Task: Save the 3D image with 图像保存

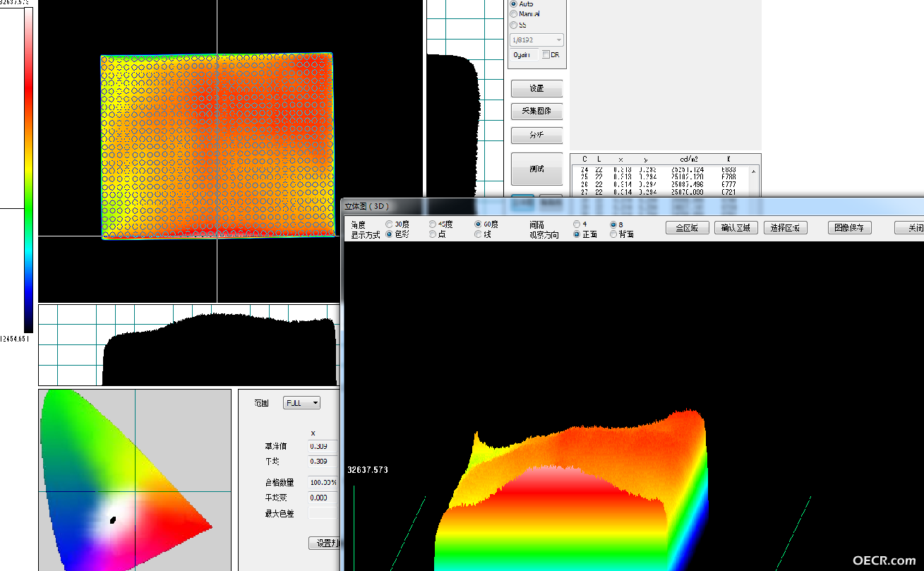Action: click(x=850, y=228)
